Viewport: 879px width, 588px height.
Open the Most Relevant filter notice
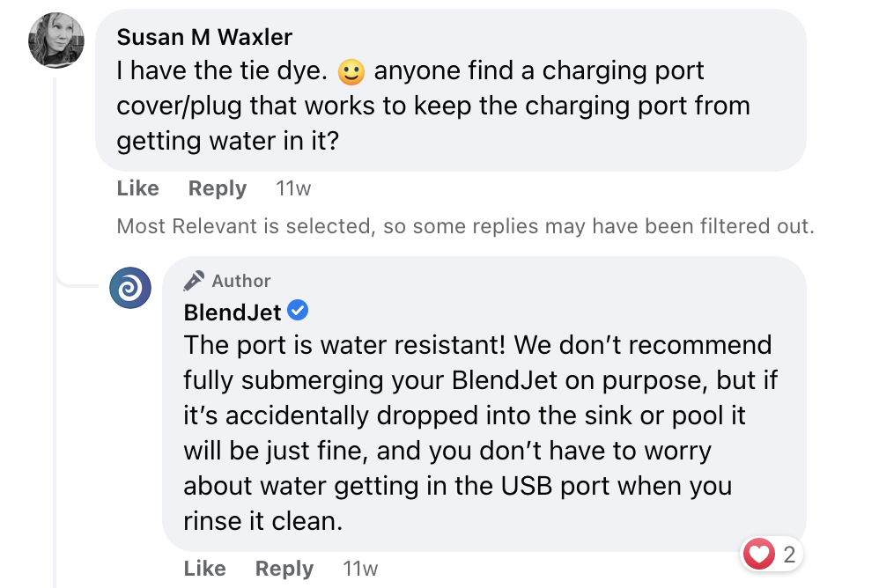(x=465, y=226)
